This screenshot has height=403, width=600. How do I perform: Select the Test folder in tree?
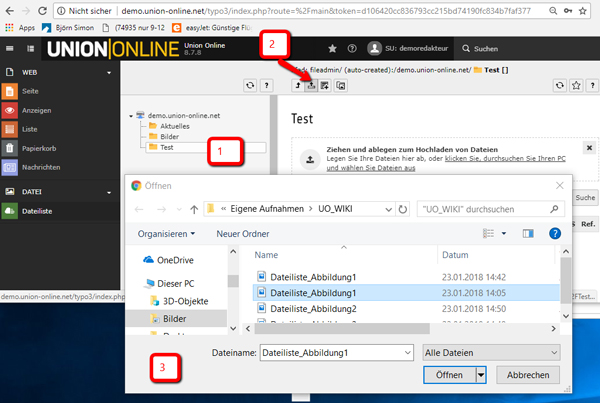(167, 147)
